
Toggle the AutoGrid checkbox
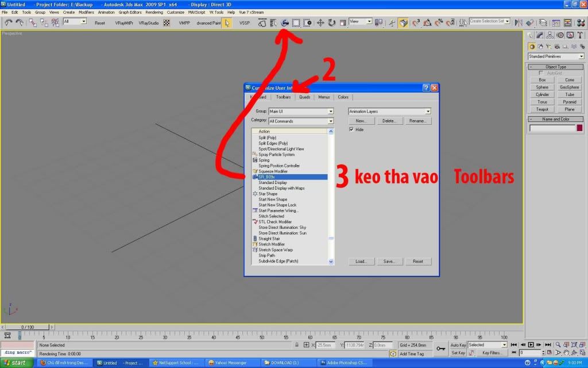[541, 73]
